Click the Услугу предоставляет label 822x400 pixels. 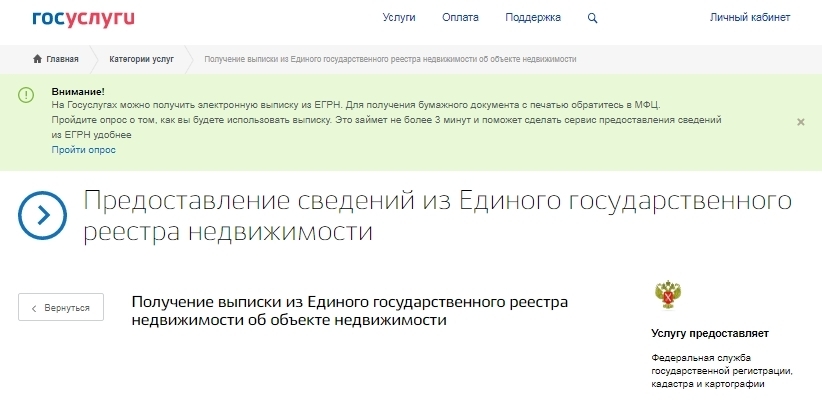click(x=710, y=333)
